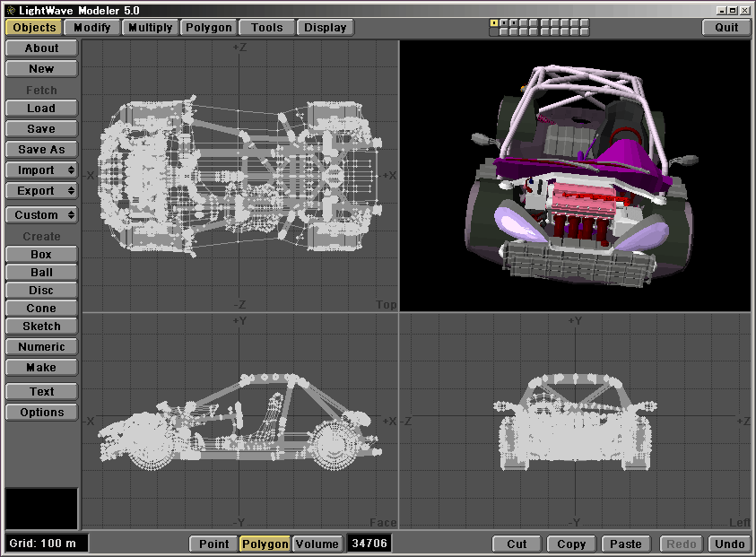Select the Sketch tool
756x557 pixels.
41,326
